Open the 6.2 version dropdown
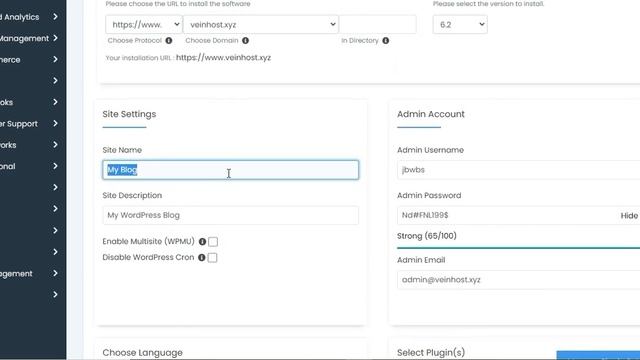The image size is (640, 360). [x=460, y=24]
